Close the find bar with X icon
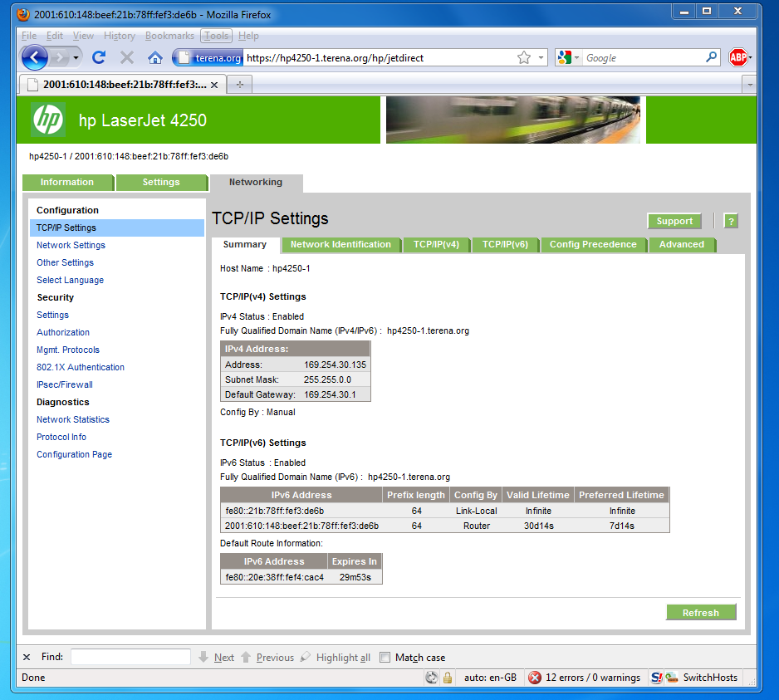 point(27,657)
